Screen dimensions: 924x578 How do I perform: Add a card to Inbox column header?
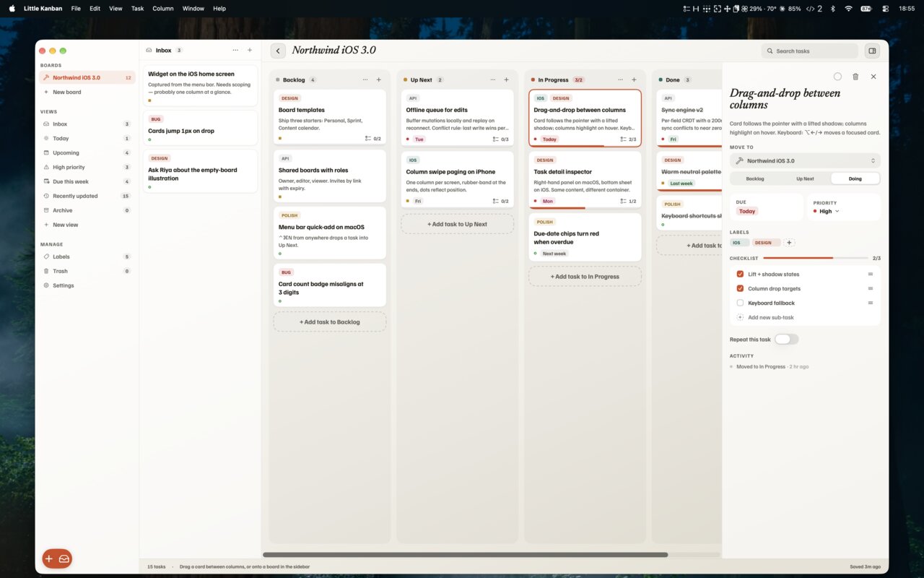(250, 51)
